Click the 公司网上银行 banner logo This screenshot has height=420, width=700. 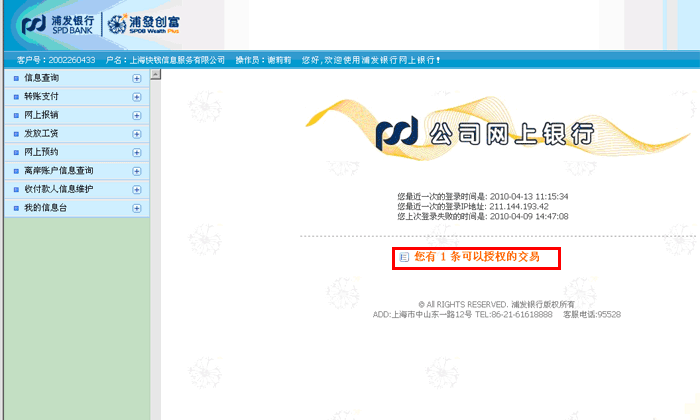pos(485,133)
